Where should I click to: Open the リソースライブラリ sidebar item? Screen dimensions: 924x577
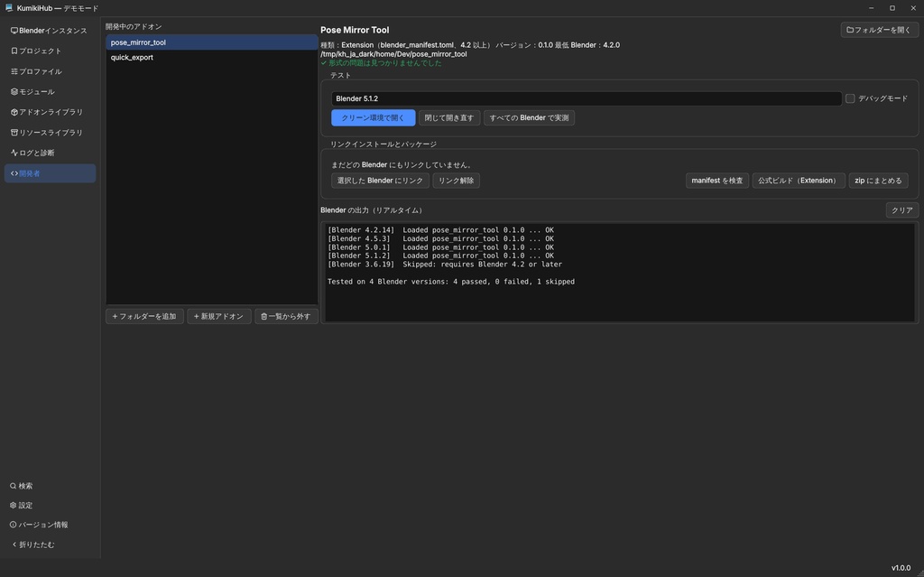51,133
